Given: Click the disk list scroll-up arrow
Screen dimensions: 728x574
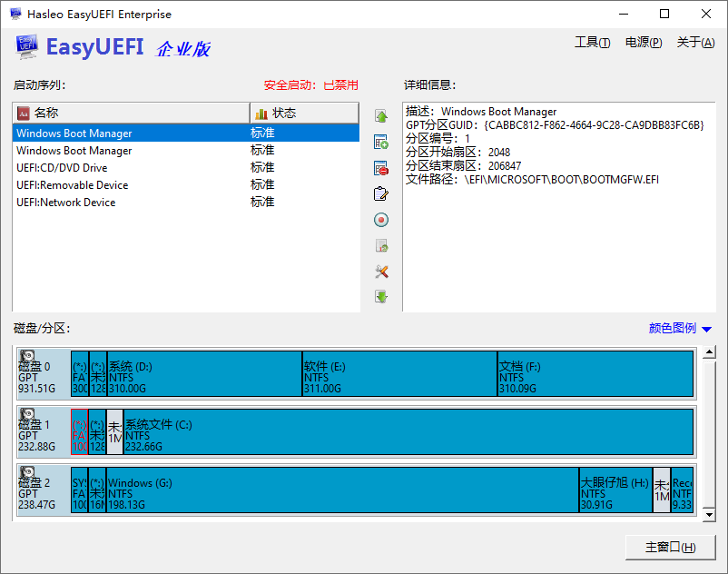Looking at the screenshot, I should click(x=709, y=352).
